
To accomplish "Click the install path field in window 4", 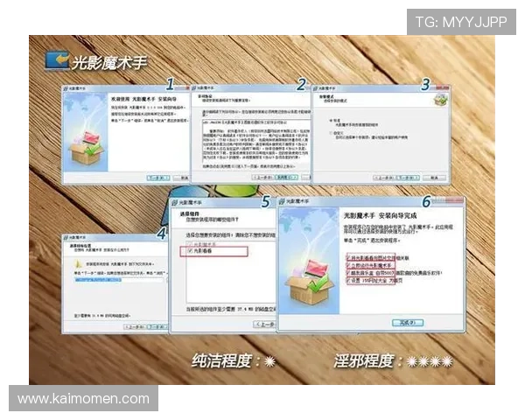I will click(119, 280).
